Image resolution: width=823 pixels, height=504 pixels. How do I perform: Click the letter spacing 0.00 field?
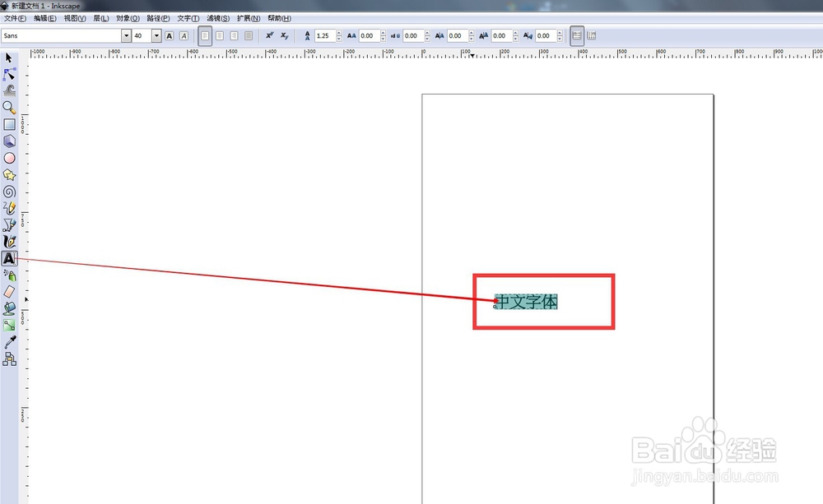point(370,35)
